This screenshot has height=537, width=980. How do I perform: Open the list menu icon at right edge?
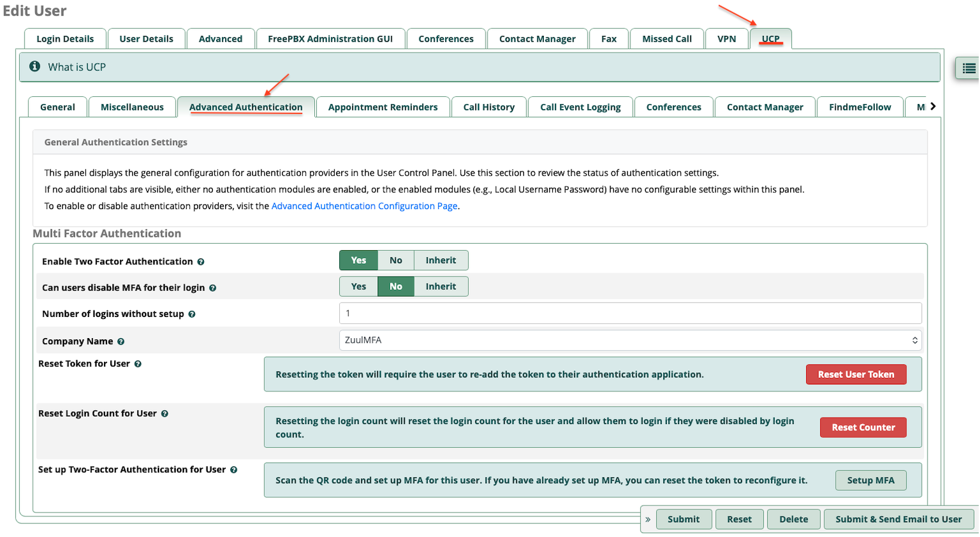[x=968, y=68]
